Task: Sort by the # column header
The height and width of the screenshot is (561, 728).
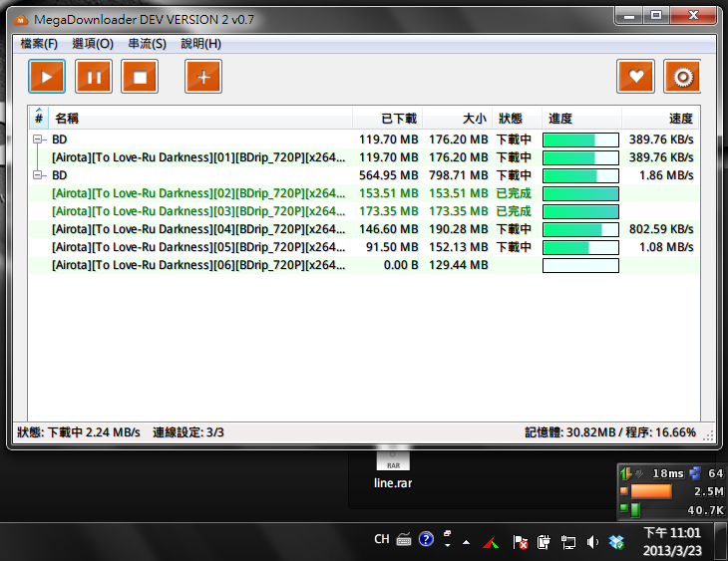Action: (39, 119)
